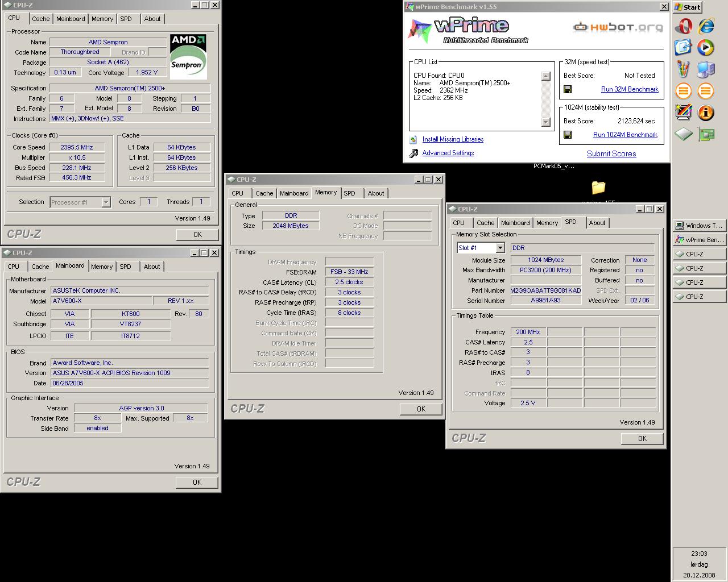728x582 pixels.
Task: Open Install Missing Libraries link
Action: [x=453, y=139]
